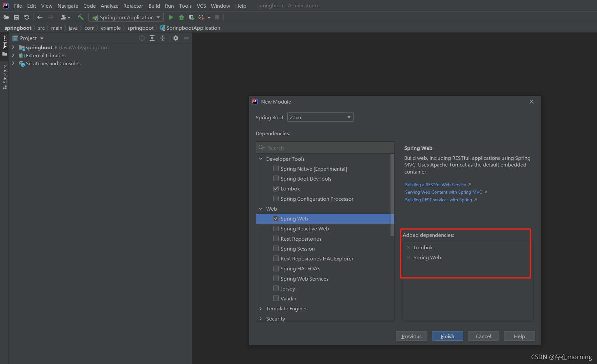
Task: Check the Jersey dependency
Action: [x=276, y=288]
